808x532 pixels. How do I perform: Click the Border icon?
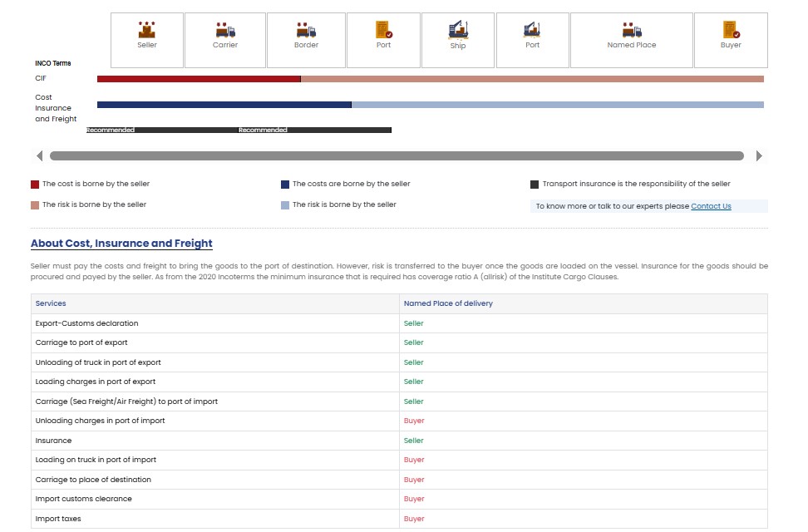tap(306, 30)
